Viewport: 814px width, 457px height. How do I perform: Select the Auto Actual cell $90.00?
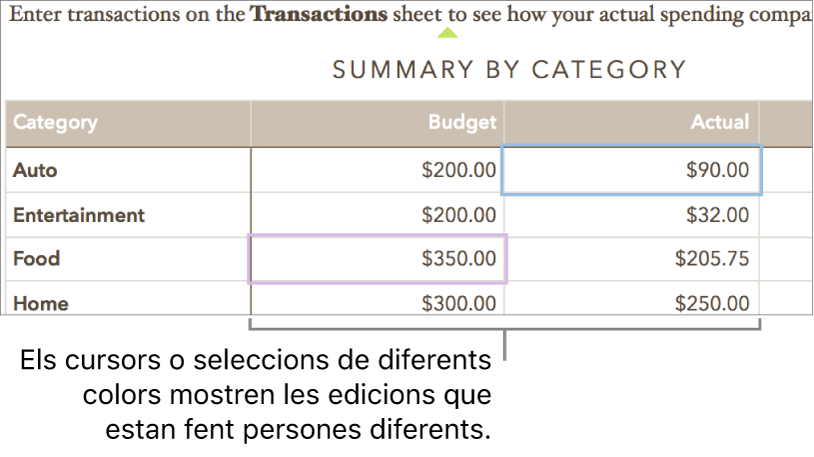point(632,170)
